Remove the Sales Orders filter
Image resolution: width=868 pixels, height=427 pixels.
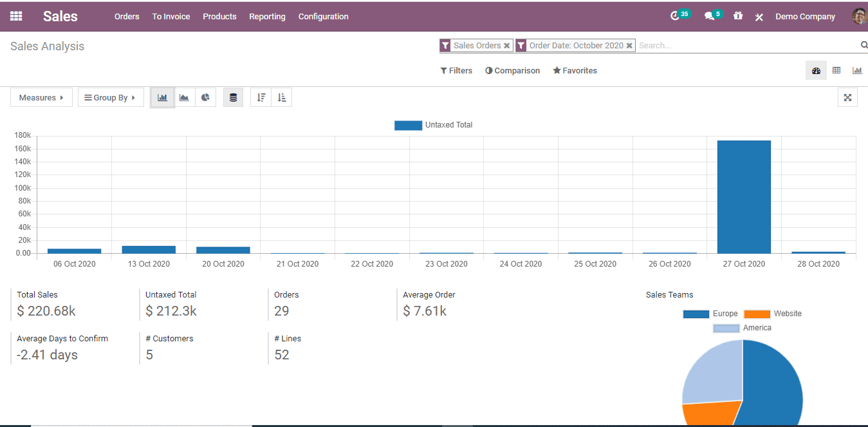(507, 46)
